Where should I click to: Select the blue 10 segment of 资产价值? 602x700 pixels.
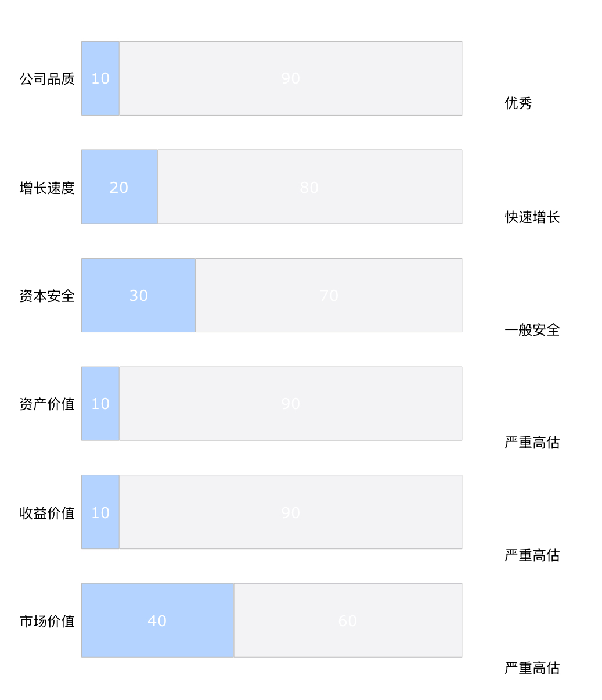click(x=100, y=403)
